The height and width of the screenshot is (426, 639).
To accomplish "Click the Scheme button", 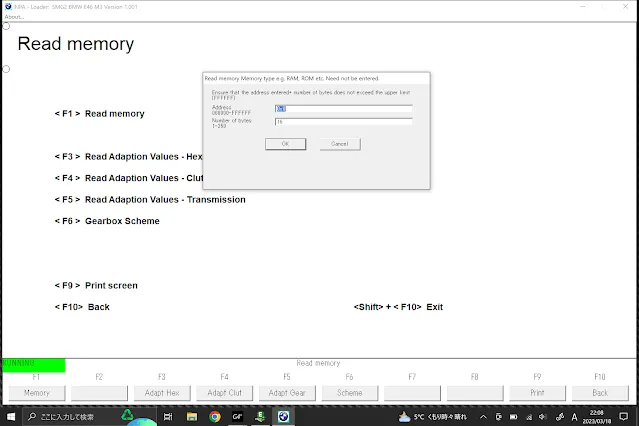I will click(350, 393).
